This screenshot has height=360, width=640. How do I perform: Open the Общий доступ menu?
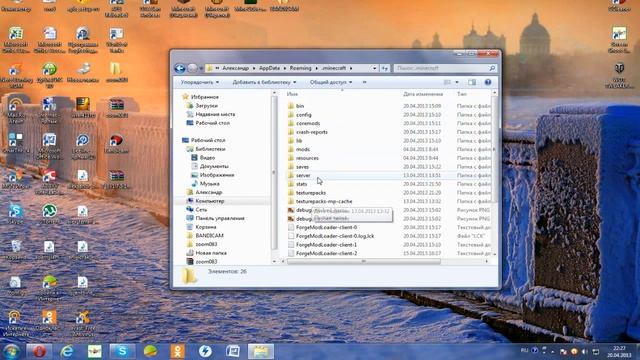[331, 82]
